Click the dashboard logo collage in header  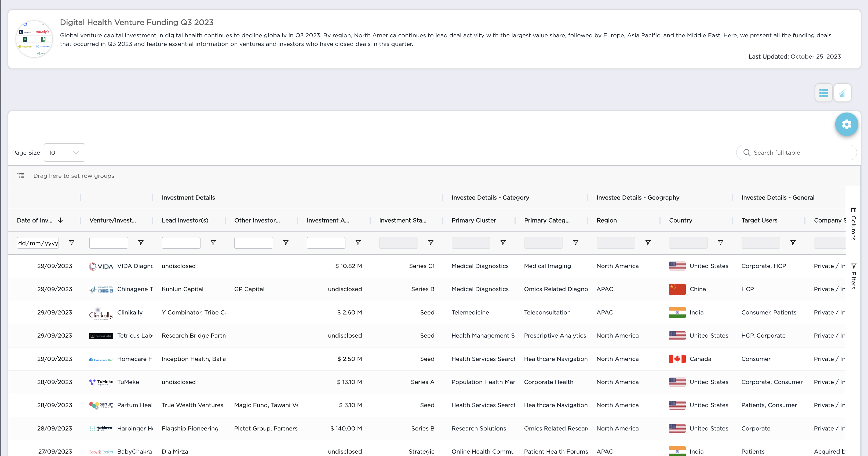(34, 39)
